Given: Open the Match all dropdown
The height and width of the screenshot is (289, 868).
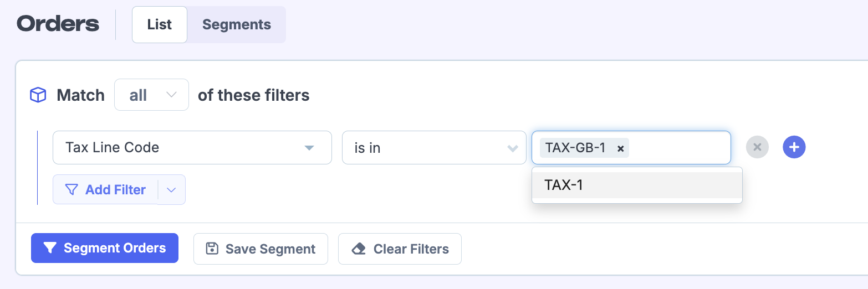Looking at the screenshot, I should pos(151,95).
